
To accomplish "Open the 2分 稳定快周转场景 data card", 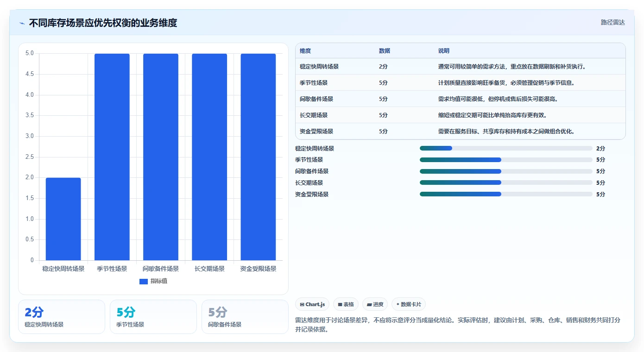I will [62, 317].
